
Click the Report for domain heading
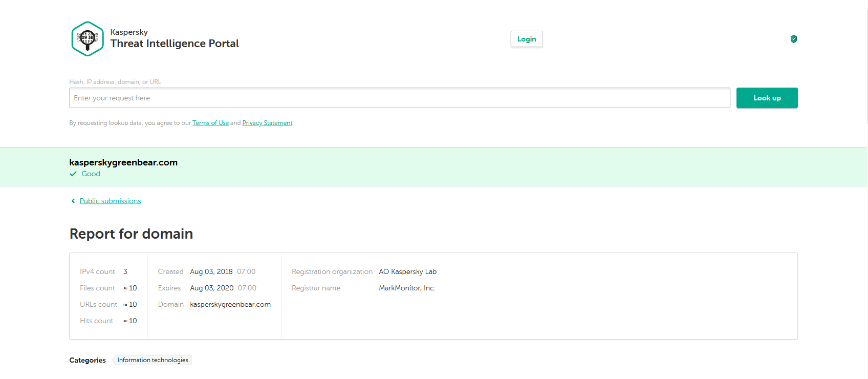(131, 234)
